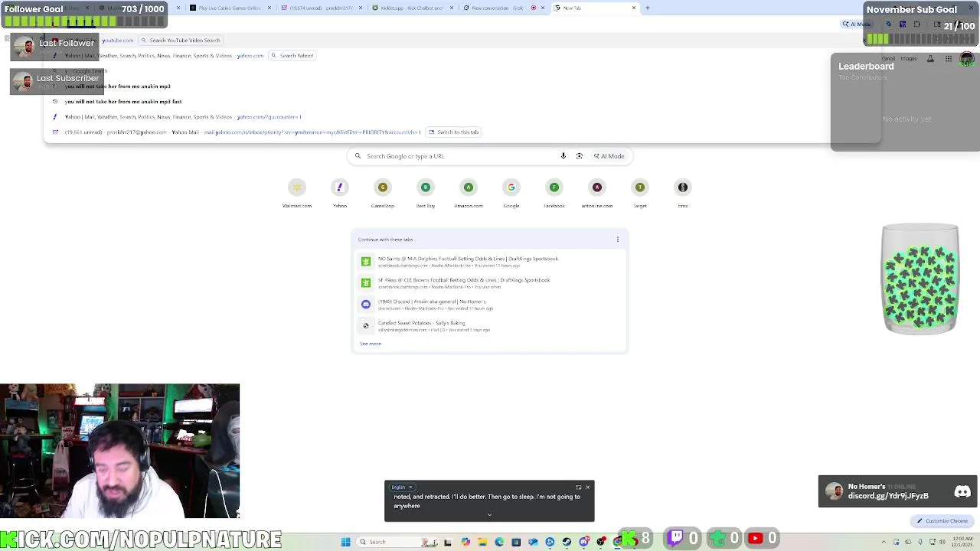
Task: Close the New Tab tab
Action: click(x=634, y=8)
